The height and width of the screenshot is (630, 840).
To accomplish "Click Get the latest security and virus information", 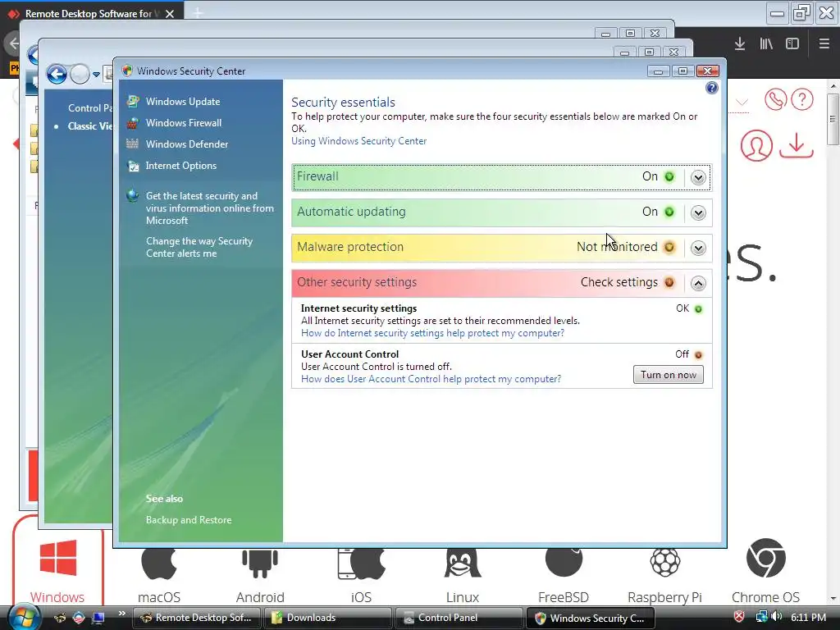I will (x=209, y=208).
